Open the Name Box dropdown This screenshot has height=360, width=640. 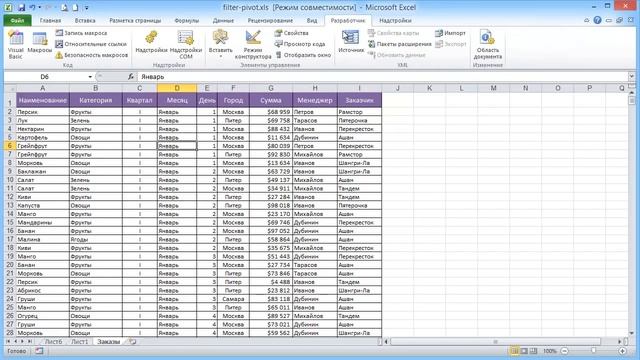click(90, 77)
